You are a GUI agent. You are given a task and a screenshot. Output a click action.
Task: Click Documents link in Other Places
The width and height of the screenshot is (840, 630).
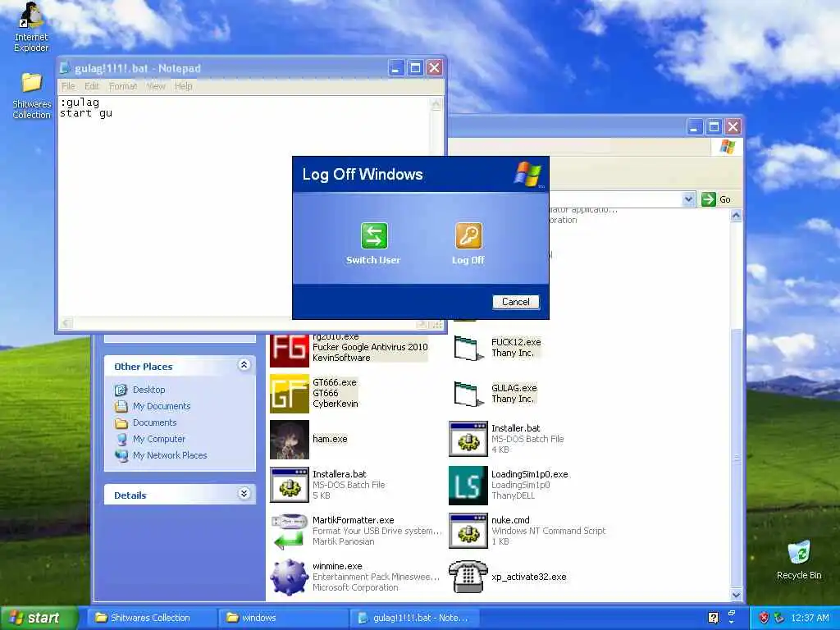pyautogui.click(x=154, y=422)
